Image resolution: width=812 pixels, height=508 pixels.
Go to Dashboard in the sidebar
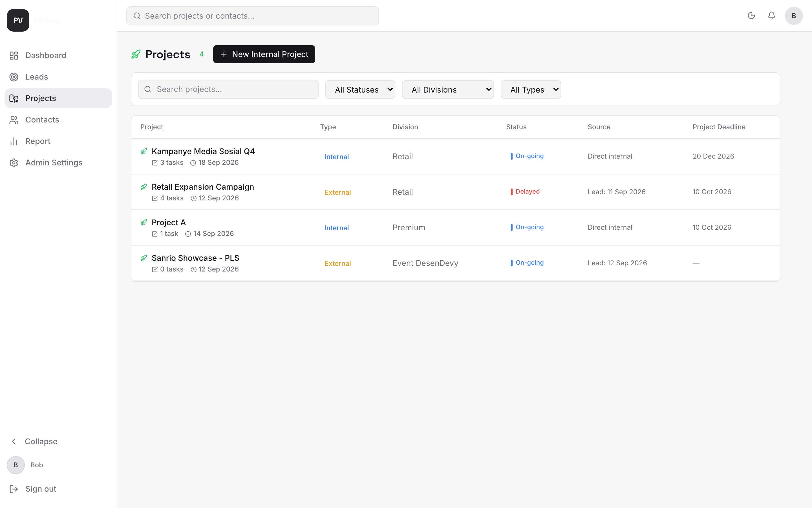pos(58,55)
